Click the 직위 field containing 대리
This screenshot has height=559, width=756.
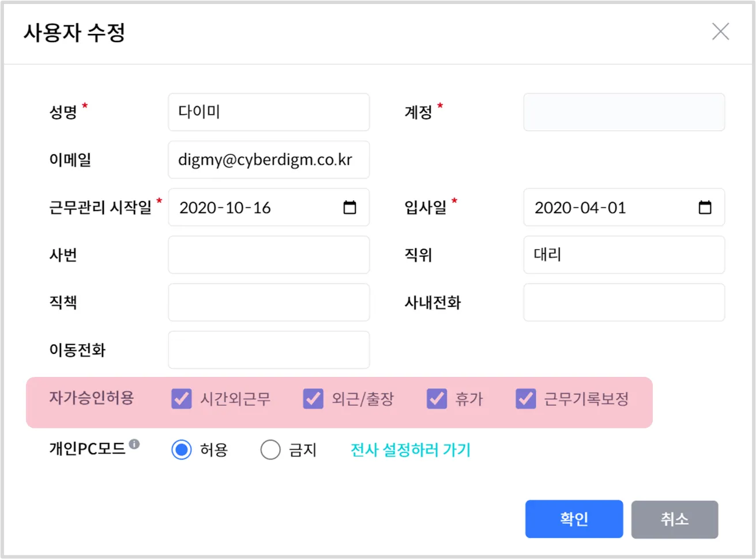624,255
